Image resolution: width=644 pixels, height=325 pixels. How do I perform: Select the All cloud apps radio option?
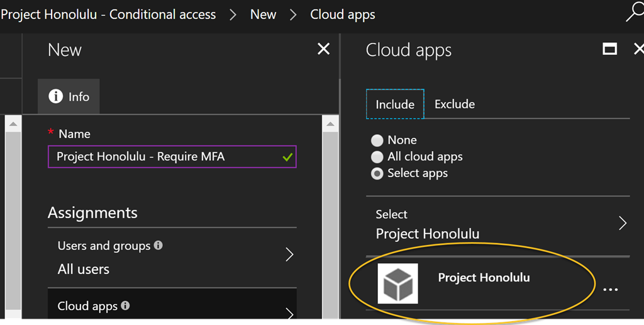(x=377, y=157)
